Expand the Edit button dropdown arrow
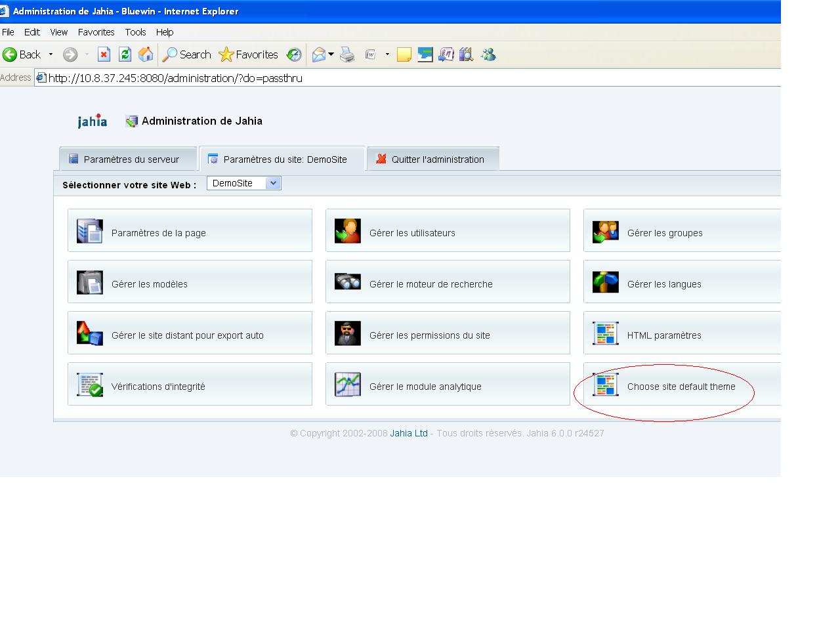Image resolution: width=840 pixels, height=630 pixels. (x=387, y=54)
